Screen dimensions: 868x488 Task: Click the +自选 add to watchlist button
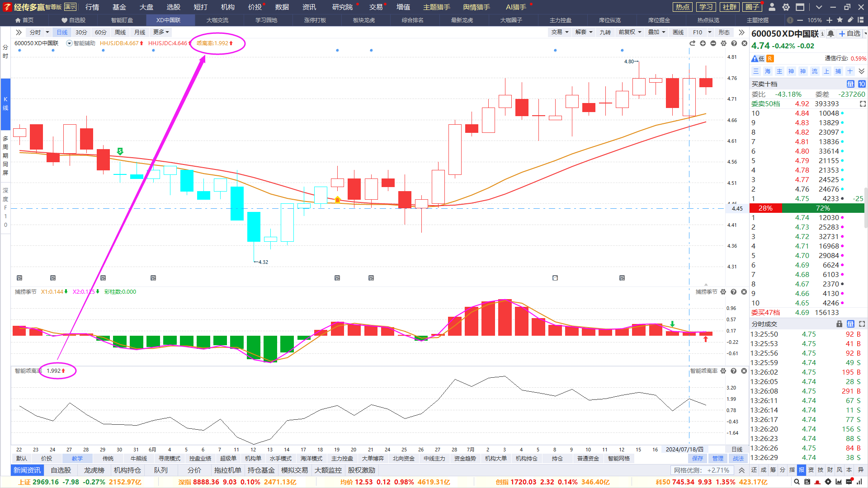(x=849, y=33)
